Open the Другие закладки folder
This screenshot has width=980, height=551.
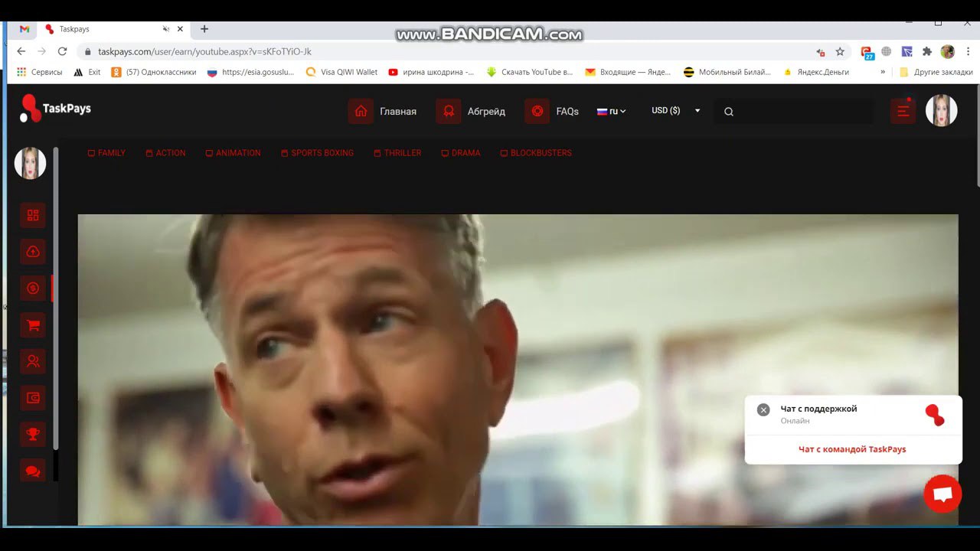pos(936,72)
